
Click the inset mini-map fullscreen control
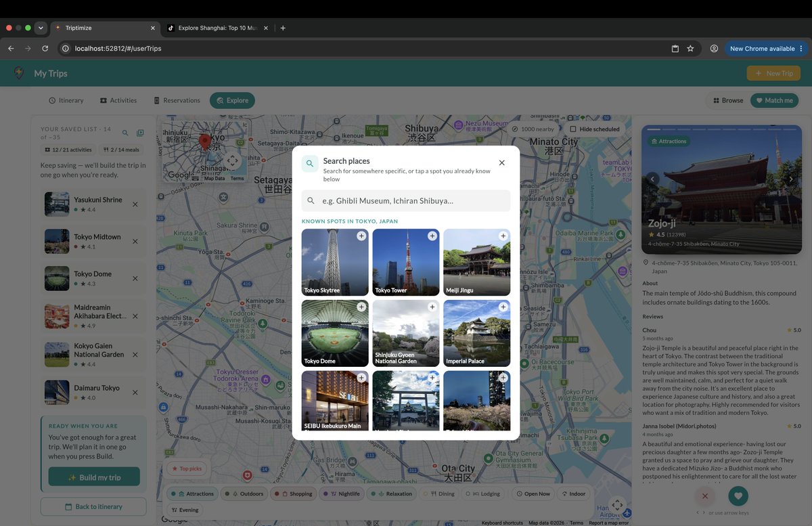[233, 160]
